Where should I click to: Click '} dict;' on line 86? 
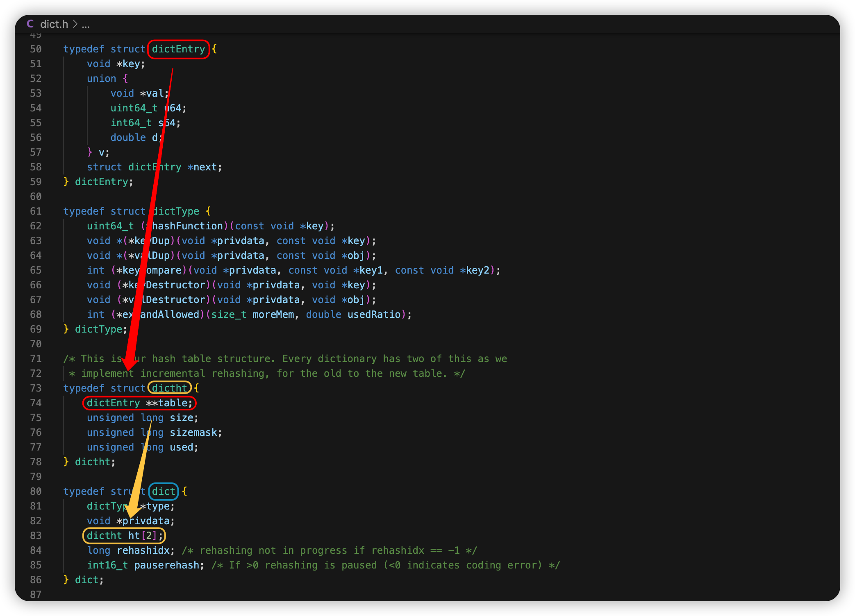84,580
